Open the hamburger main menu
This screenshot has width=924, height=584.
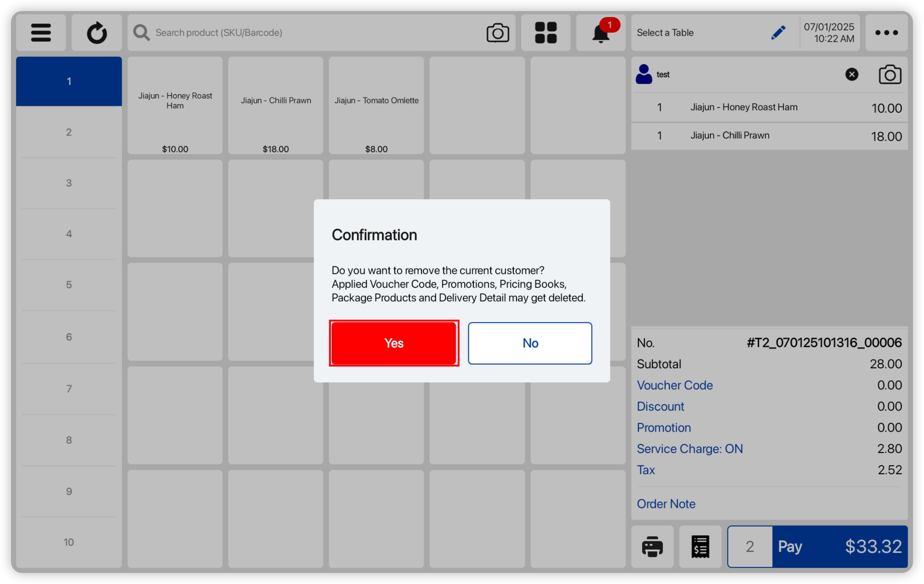(41, 33)
